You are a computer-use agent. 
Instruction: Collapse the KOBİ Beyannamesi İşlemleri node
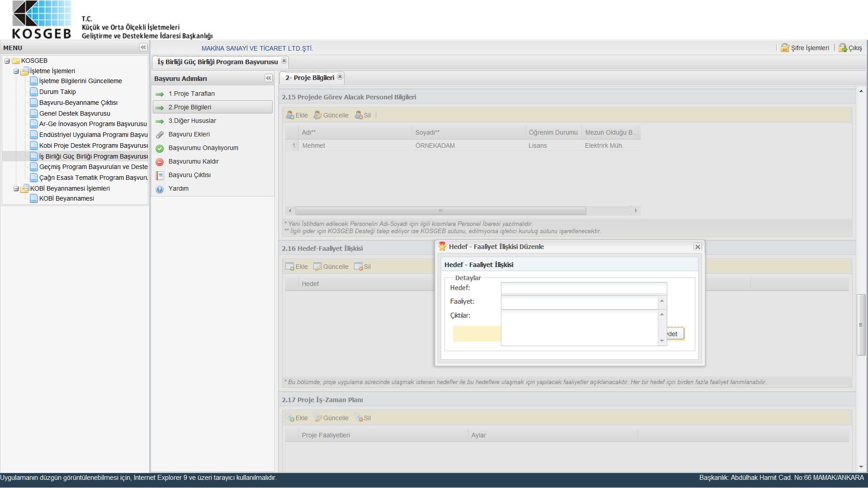click(16, 189)
